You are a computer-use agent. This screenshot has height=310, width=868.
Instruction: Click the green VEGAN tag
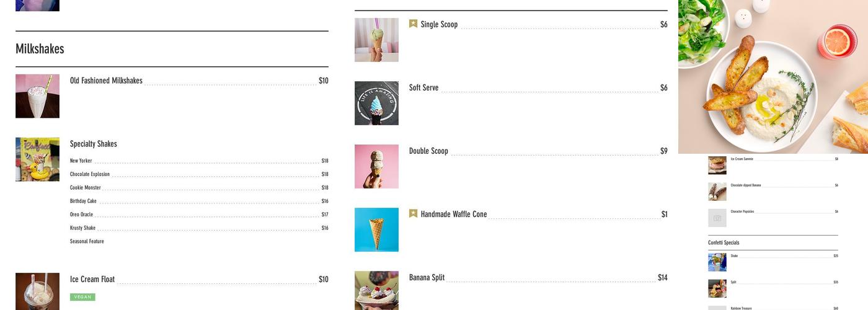(82, 297)
